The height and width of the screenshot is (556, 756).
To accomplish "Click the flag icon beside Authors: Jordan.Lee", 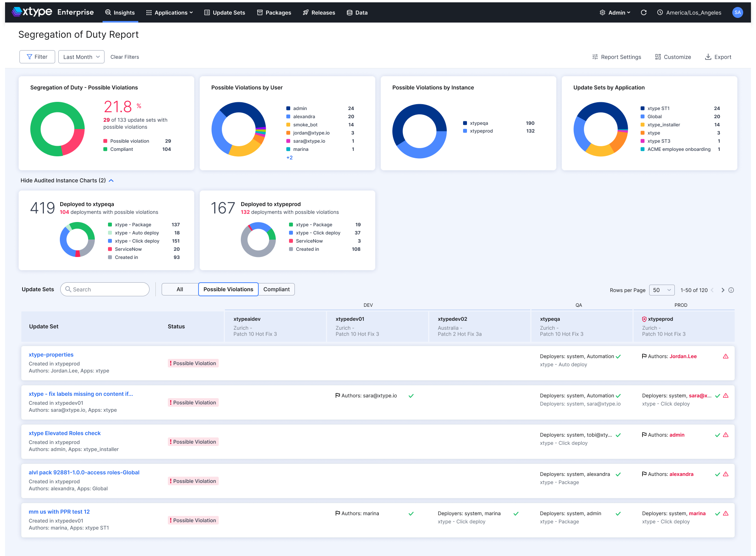I will tap(644, 356).
